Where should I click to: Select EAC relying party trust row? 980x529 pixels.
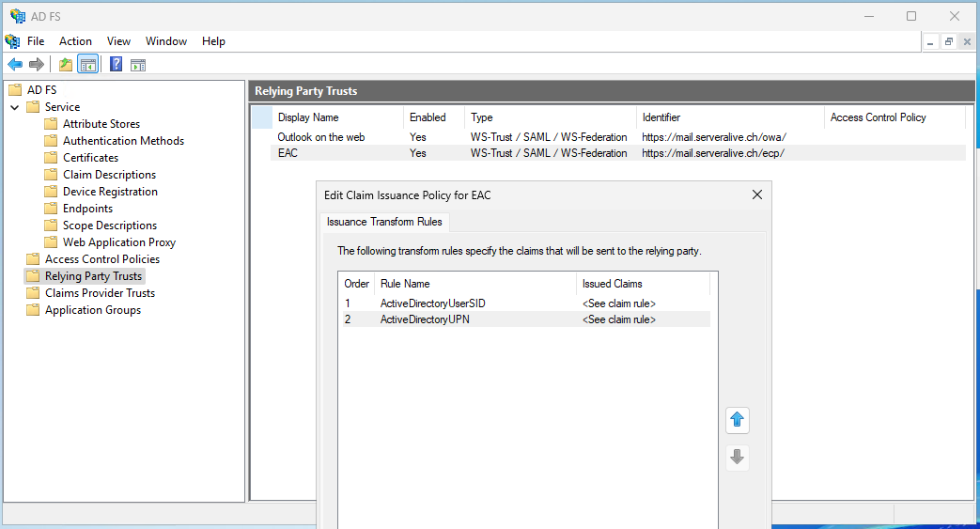coord(618,153)
